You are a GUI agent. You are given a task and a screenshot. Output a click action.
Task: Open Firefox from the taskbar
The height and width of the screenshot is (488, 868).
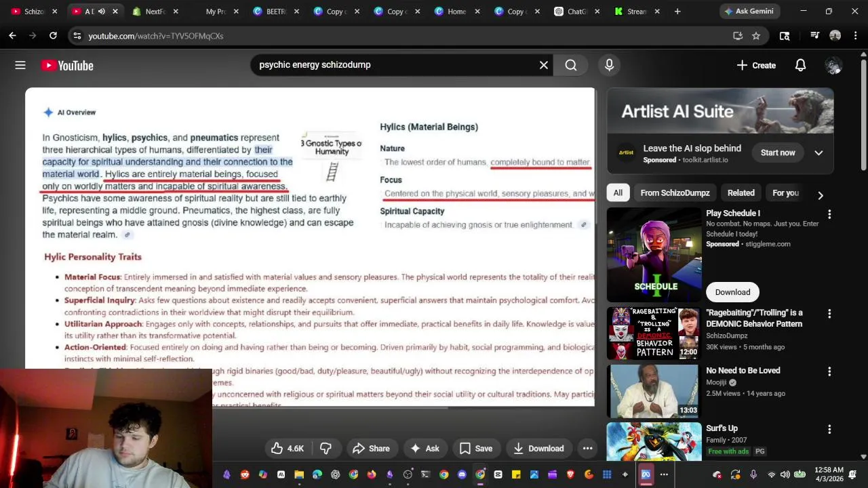pos(372,474)
